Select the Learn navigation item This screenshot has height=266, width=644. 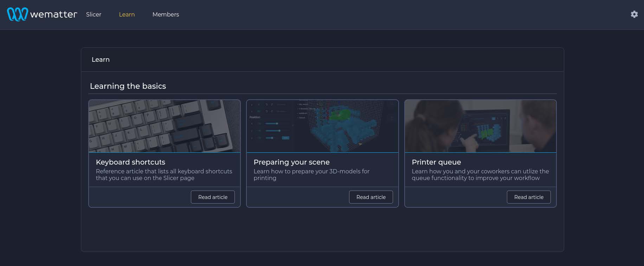pyautogui.click(x=127, y=14)
